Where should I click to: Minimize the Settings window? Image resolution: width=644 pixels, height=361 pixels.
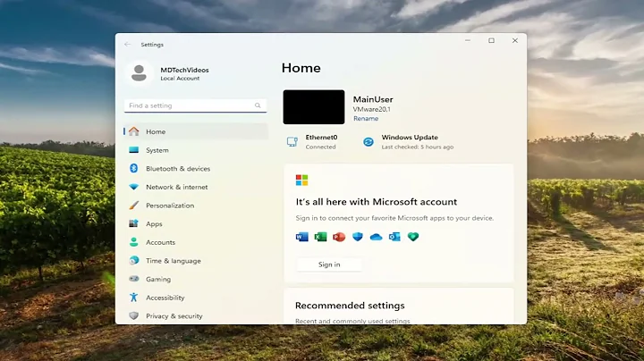pos(468,40)
